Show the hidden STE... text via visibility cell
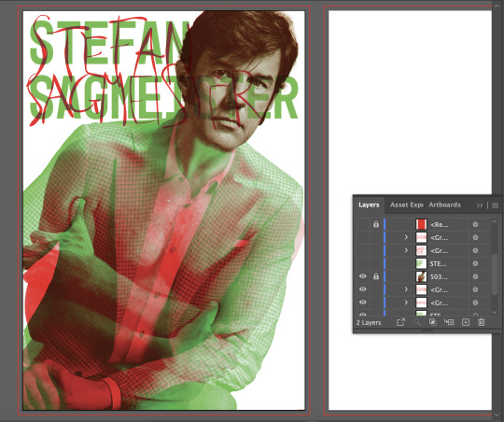504x422 pixels. point(362,263)
